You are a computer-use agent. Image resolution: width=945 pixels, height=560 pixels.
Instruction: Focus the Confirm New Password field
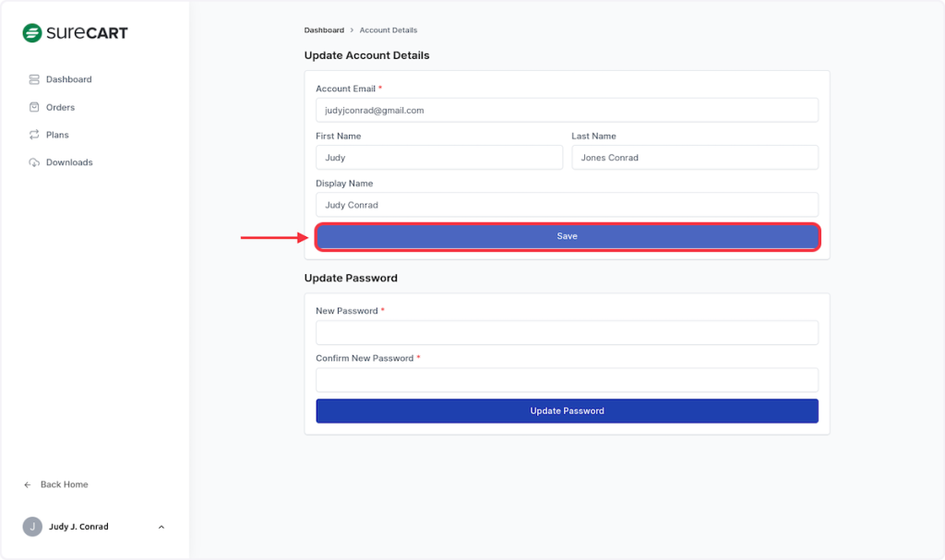(x=567, y=379)
